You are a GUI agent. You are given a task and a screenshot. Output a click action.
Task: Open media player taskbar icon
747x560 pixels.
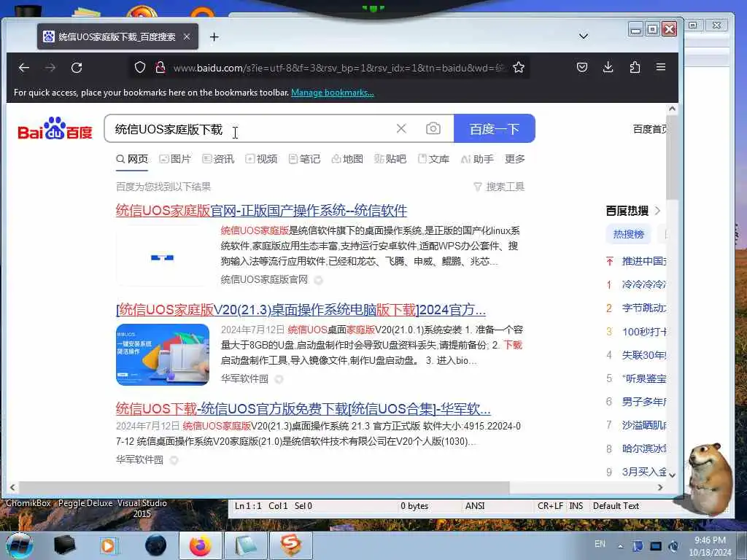pos(109,545)
